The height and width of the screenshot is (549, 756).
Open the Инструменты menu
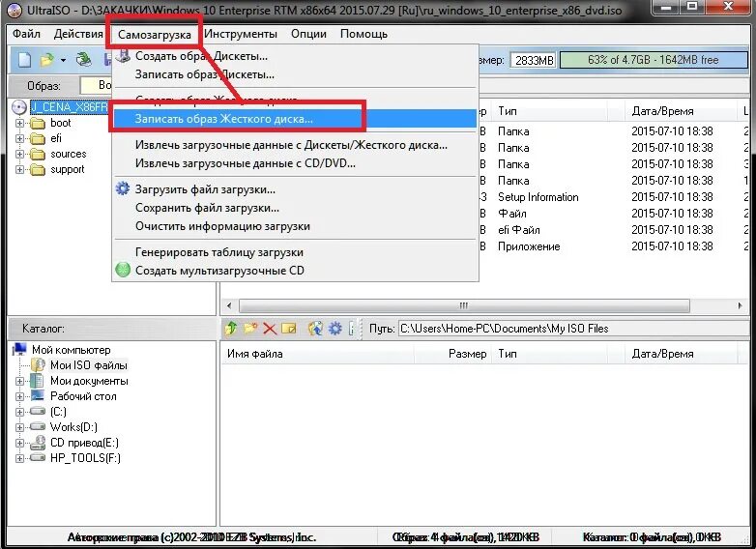pyautogui.click(x=241, y=34)
